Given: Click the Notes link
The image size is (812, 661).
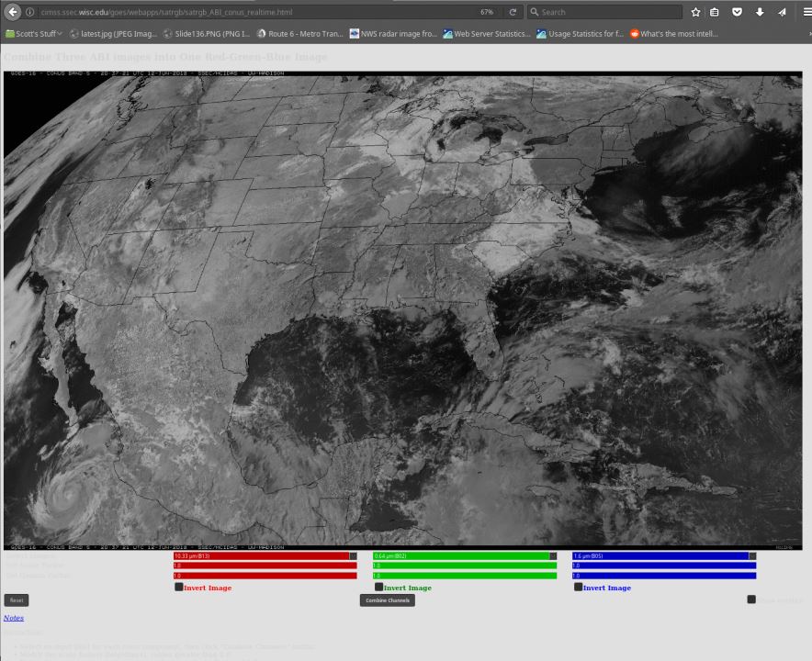Looking at the screenshot, I should (14, 618).
